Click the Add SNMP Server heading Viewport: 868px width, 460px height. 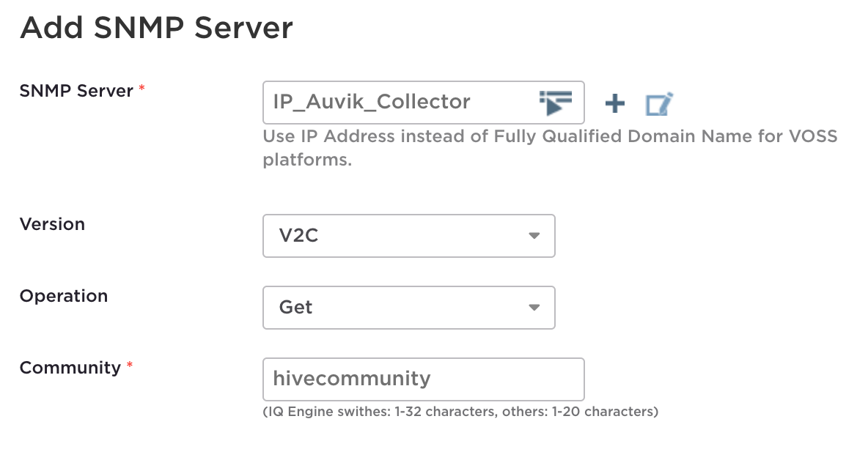point(156,28)
